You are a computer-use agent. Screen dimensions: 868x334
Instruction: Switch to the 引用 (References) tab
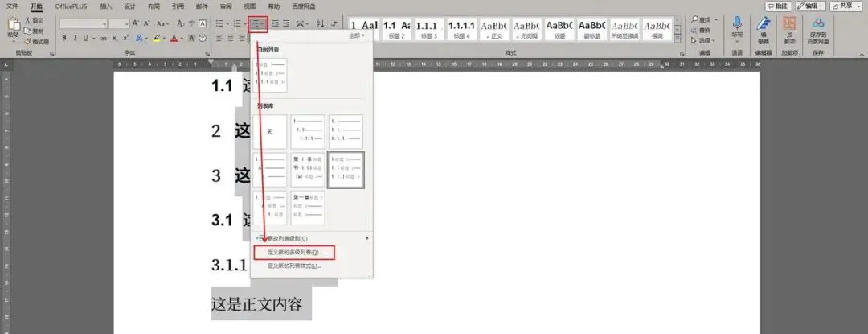(x=178, y=6)
